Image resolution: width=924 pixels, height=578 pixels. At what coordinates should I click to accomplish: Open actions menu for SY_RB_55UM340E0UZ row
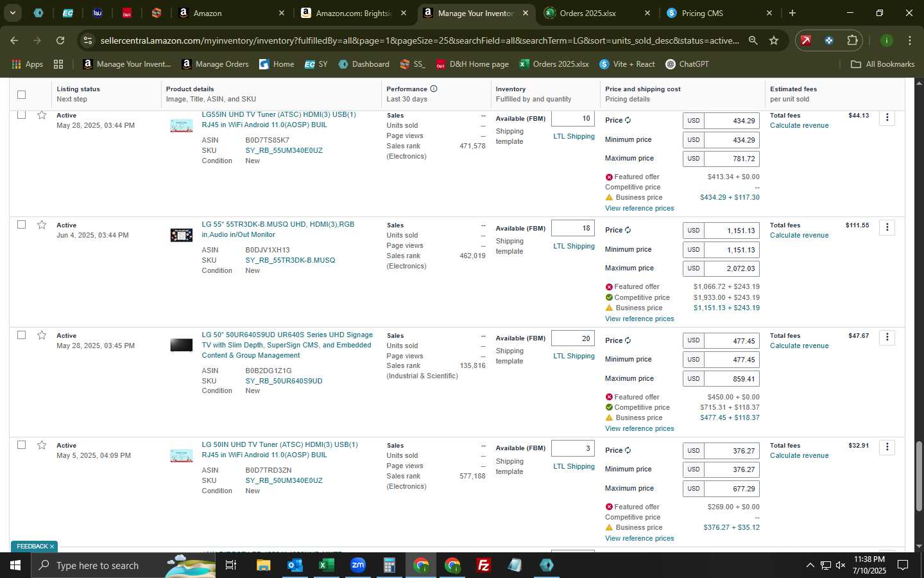887,118
